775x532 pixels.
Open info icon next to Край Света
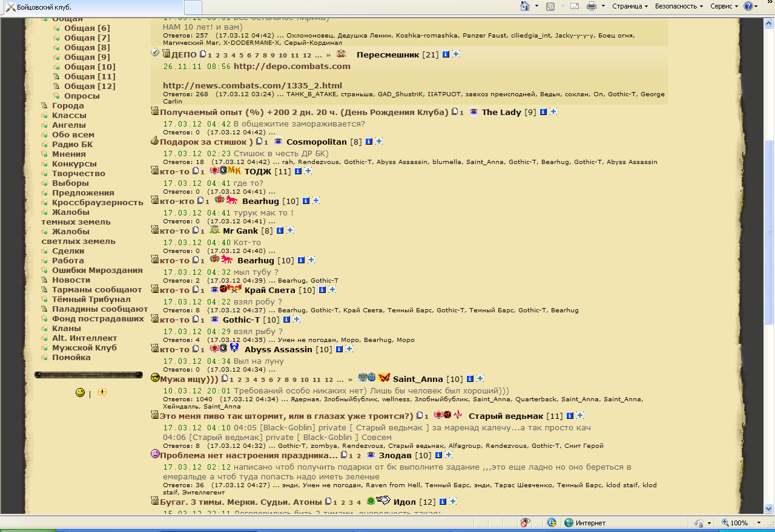pyautogui.click(x=322, y=290)
